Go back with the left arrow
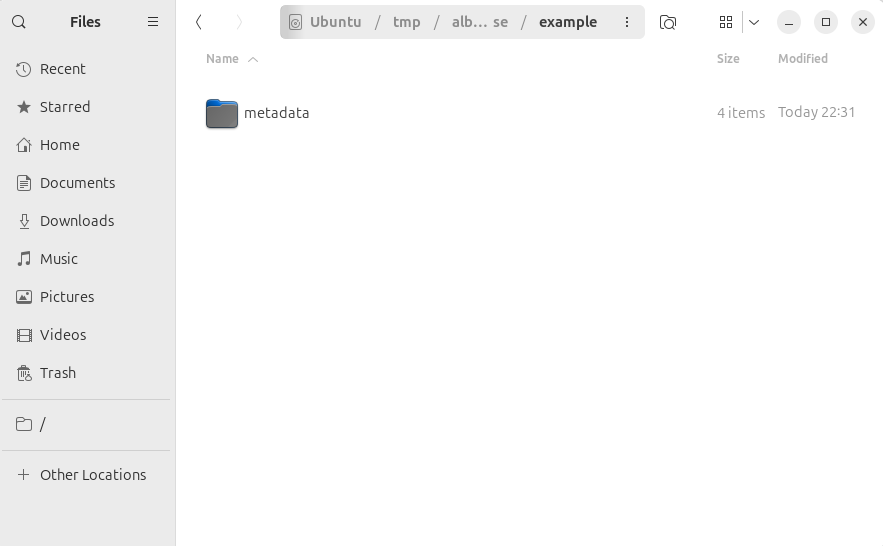The image size is (883, 546). point(198,22)
